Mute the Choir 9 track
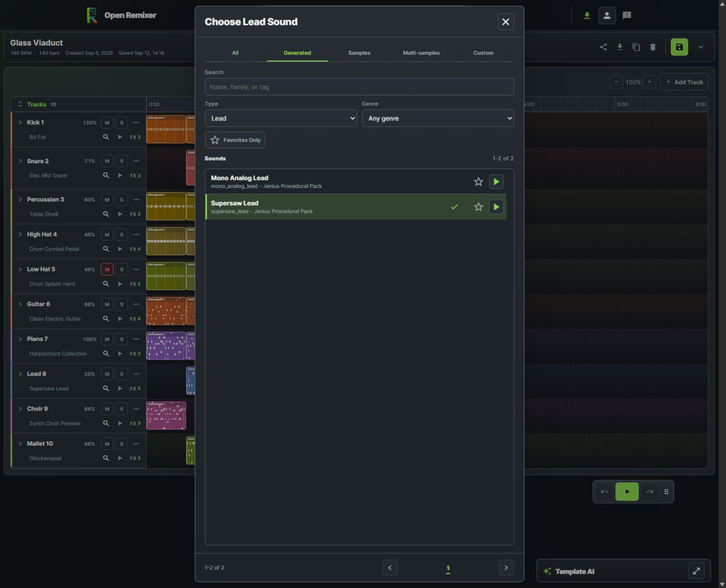This screenshot has width=726, height=588. click(x=107, y=409)
